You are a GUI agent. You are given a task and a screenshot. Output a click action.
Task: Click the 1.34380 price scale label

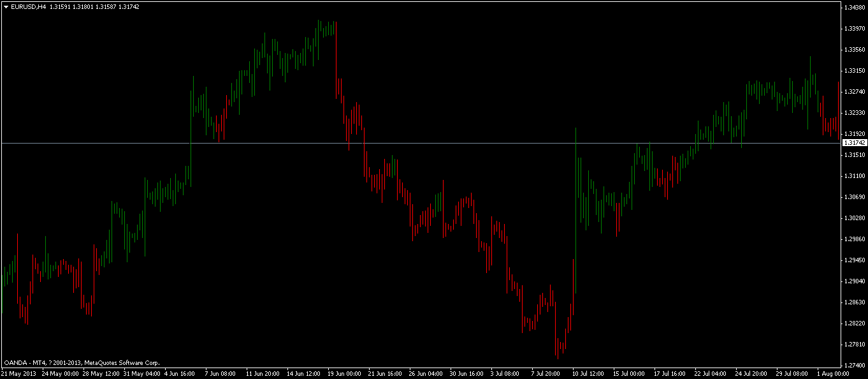[x=854, y=7]
